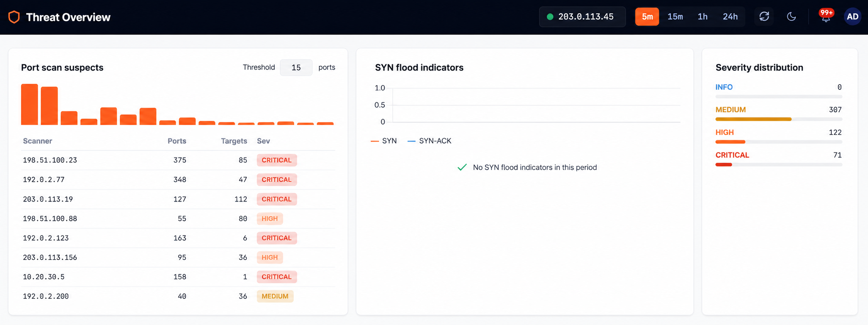
Task: Click the tallest first bar in chart
Action: 30,104
